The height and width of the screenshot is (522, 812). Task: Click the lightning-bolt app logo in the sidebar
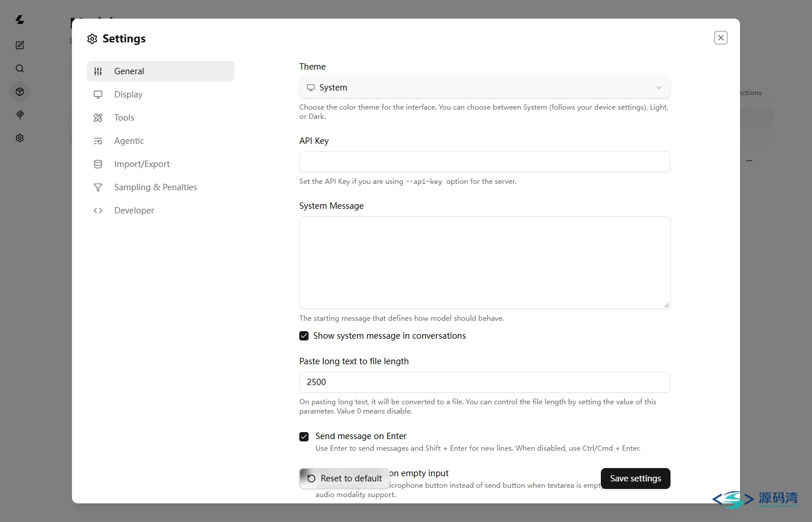(20, 20)
